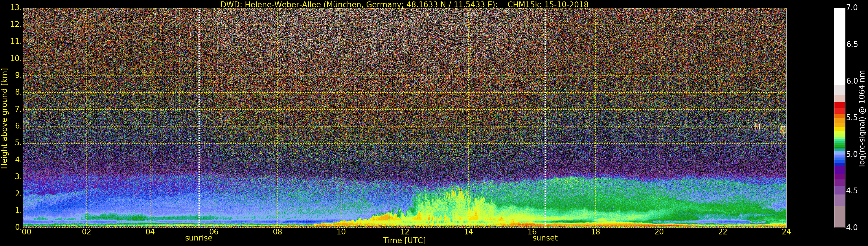Click the plot title 'DWD: Helene-Weber-Allee'

[271, 5]
